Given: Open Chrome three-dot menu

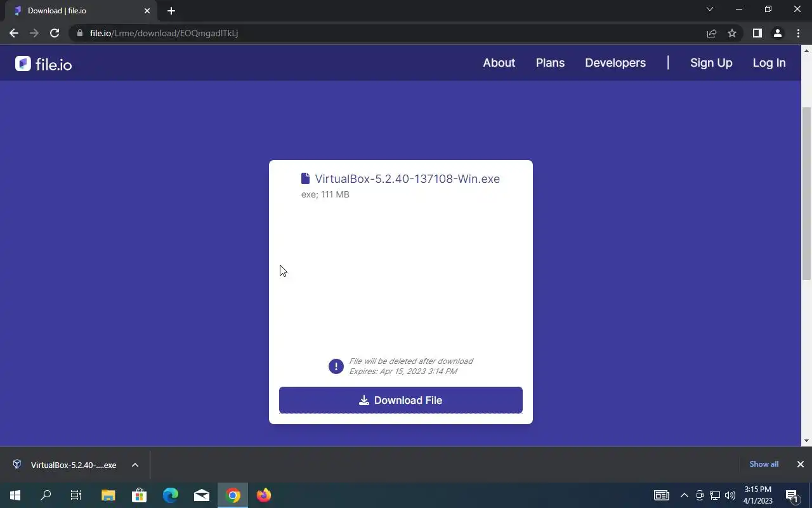Looking at the screenshot, I should coord(798,33).
